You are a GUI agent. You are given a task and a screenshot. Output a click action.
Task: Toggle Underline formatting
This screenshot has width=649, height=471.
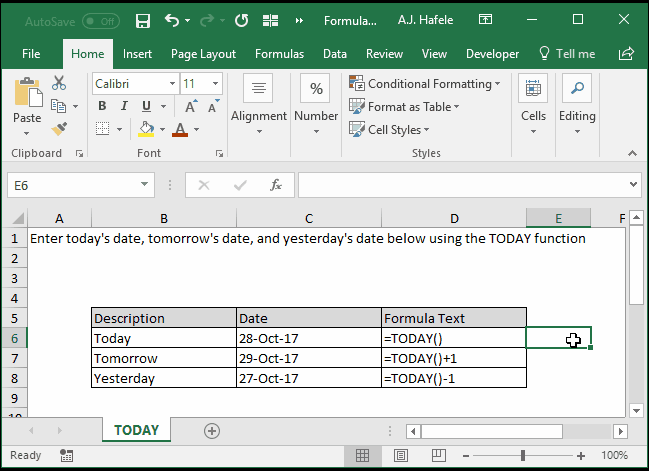pos(146,106)
